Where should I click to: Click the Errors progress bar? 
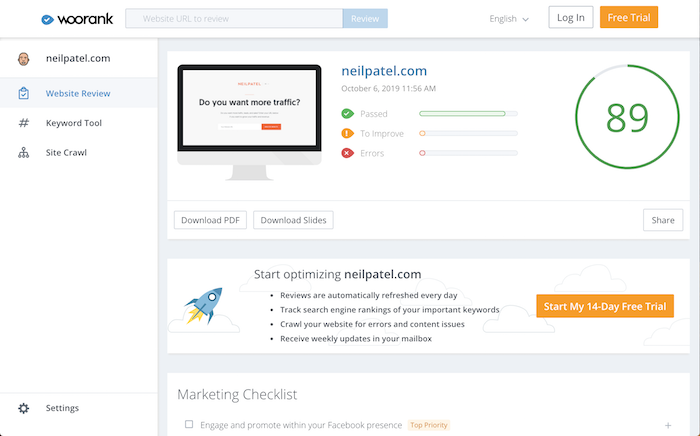(x=468, y=153)
